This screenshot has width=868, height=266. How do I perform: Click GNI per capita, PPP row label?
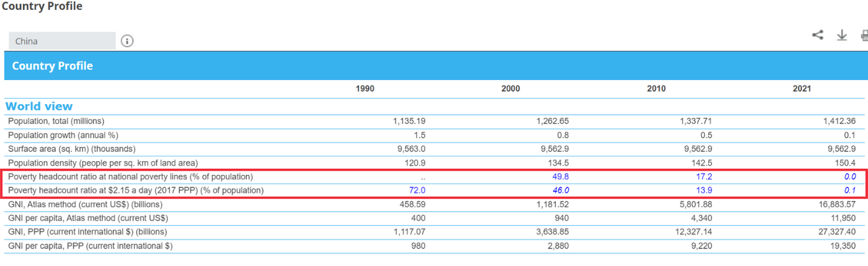pyautogui.click(x=91, y=246)
